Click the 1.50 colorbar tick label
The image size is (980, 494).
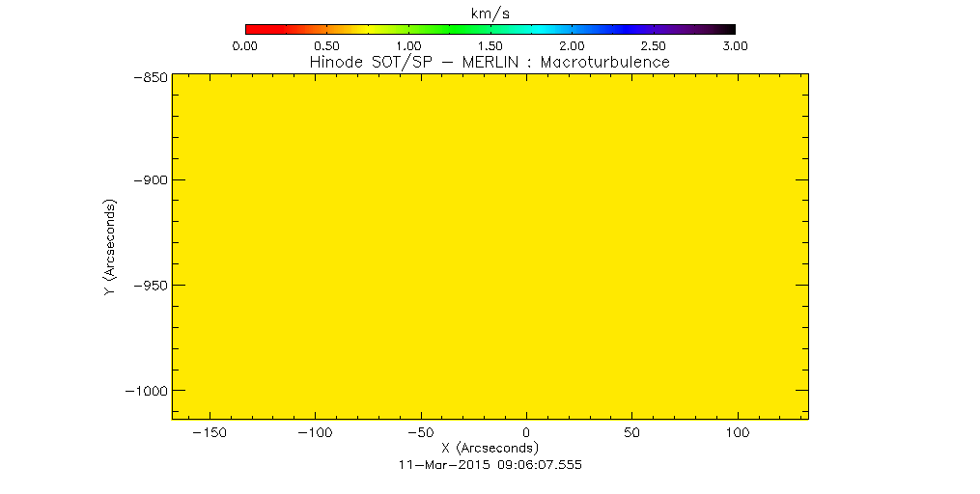click(490, 45)
